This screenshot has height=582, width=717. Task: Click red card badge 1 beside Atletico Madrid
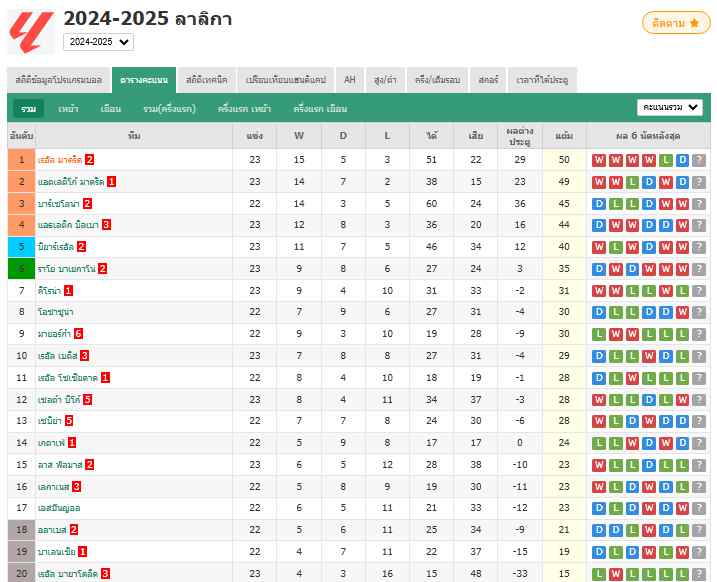pyautogui.click(x=112, y=182)
